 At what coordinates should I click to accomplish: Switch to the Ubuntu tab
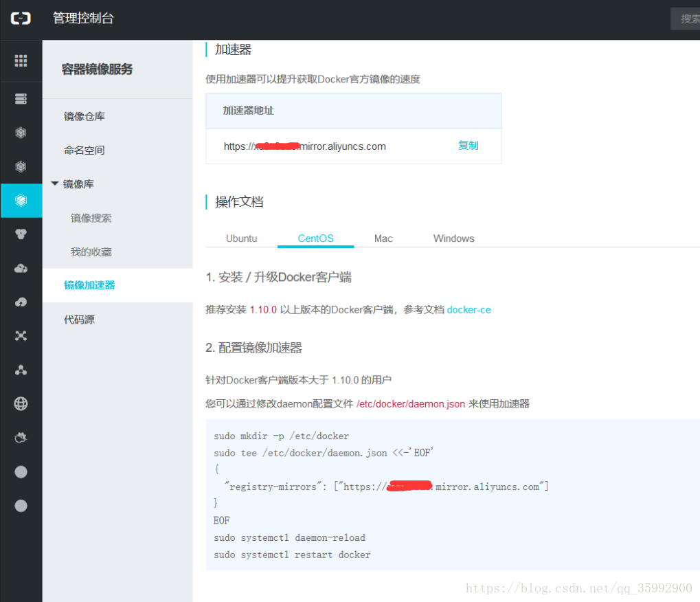coord(242,238)
